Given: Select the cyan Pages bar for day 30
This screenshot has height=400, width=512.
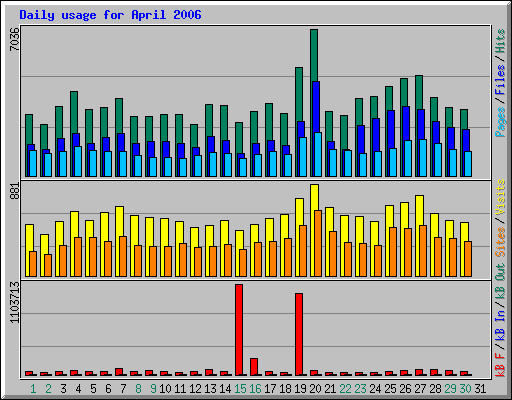Looking at the screenshot, I should [468, 164].
